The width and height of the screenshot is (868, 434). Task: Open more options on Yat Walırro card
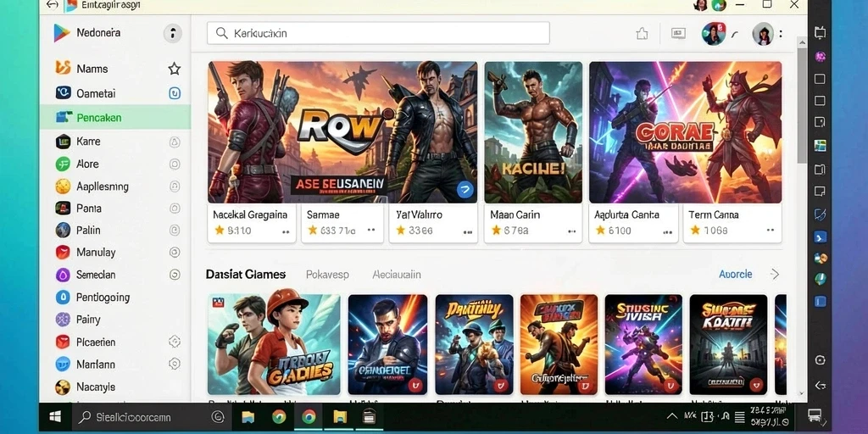(468, 232)
